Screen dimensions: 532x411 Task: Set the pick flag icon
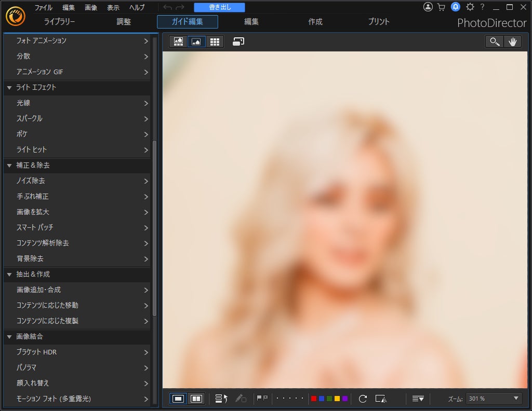[259, 398]
